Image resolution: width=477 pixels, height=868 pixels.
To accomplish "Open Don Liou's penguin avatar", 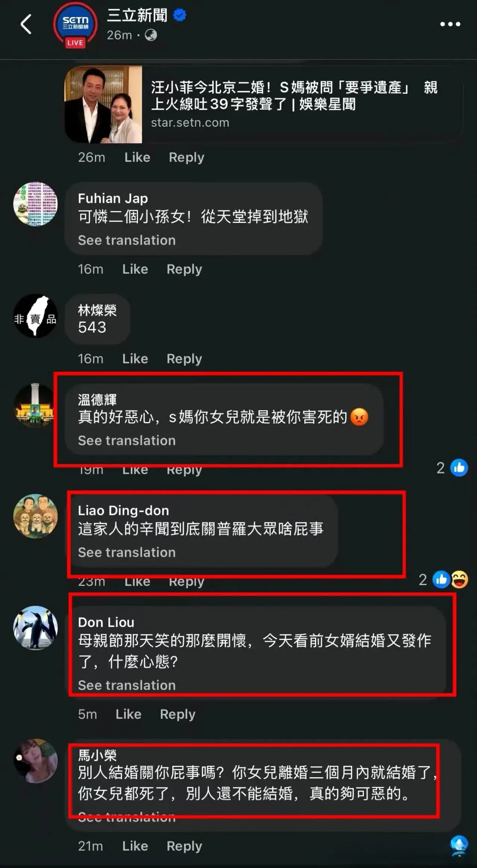I will (35, 628).
